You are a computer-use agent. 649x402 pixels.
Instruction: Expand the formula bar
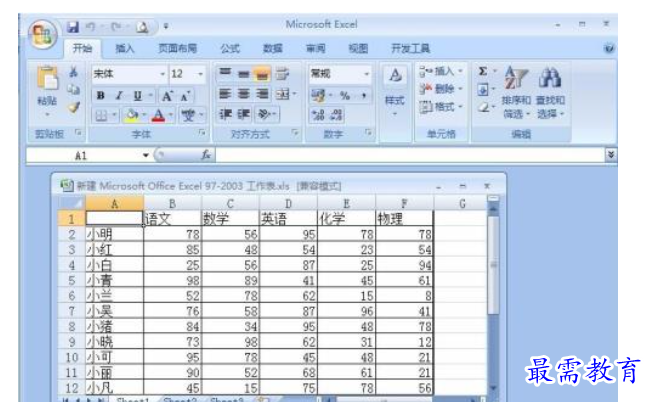click(611, 155)
